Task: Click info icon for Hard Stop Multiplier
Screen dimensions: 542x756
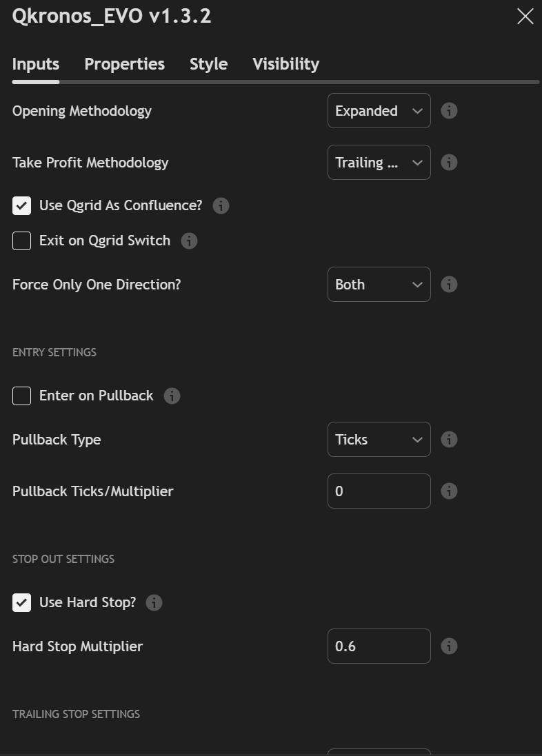Action: (449, 646)
